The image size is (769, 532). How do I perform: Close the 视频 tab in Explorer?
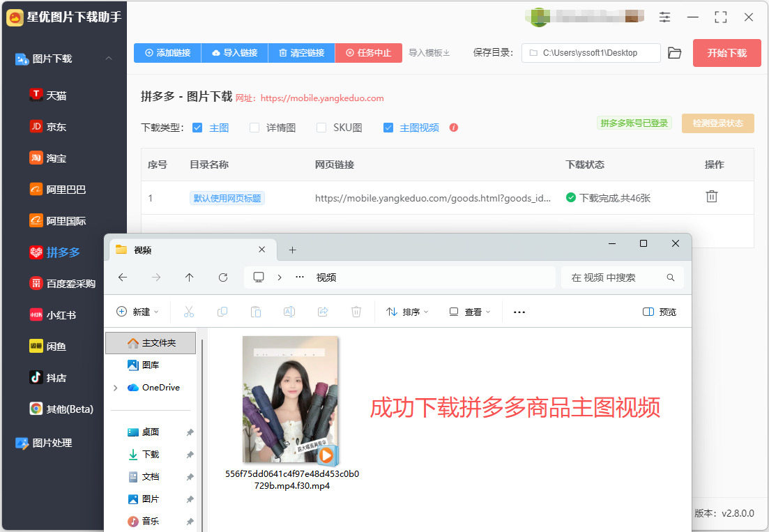pos(262,250)
